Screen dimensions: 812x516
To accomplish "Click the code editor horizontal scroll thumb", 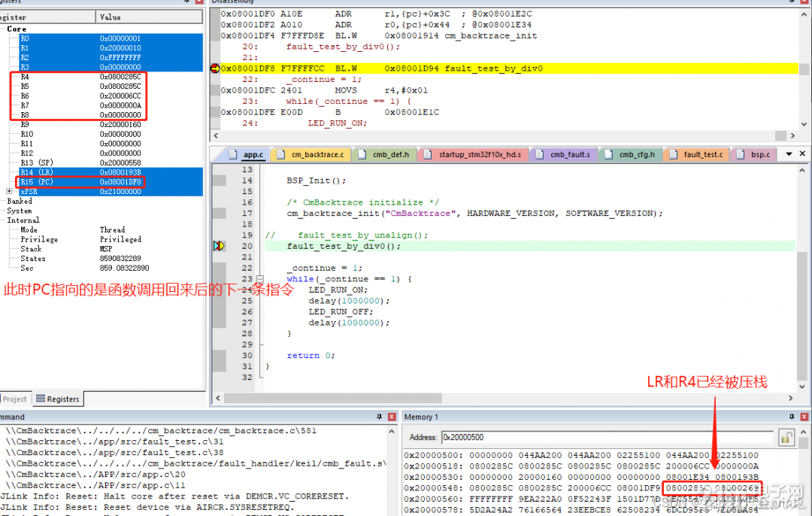I will pos(333,399).
